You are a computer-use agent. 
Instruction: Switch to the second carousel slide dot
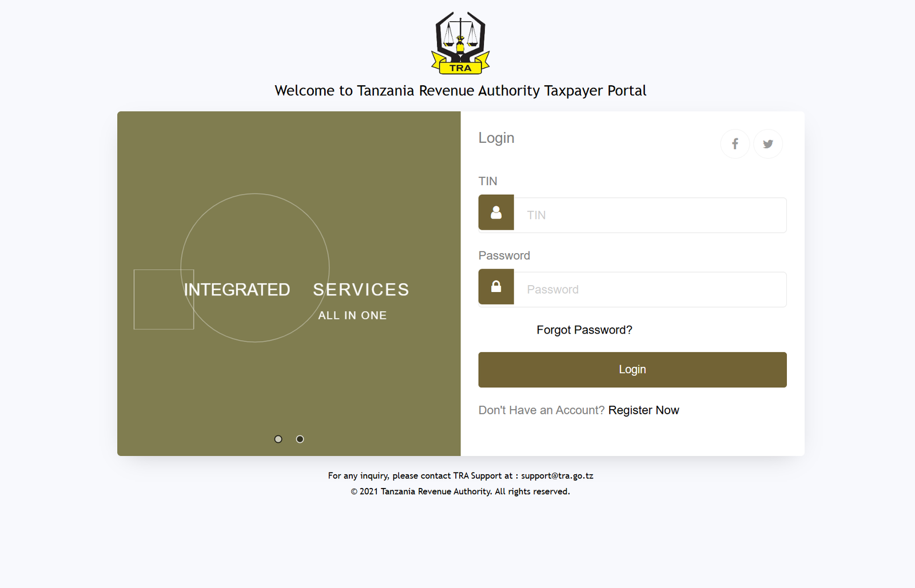click(300, 439)
